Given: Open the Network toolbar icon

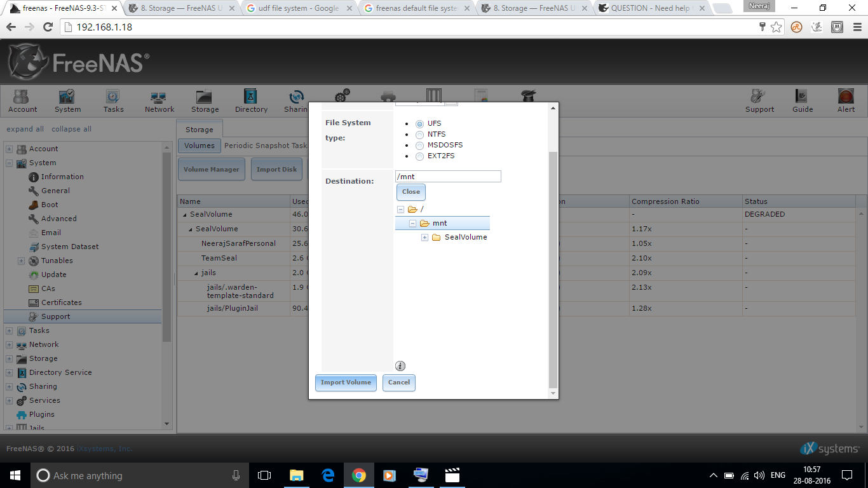Looking at the screenshot, I should [x=159, y=100].
